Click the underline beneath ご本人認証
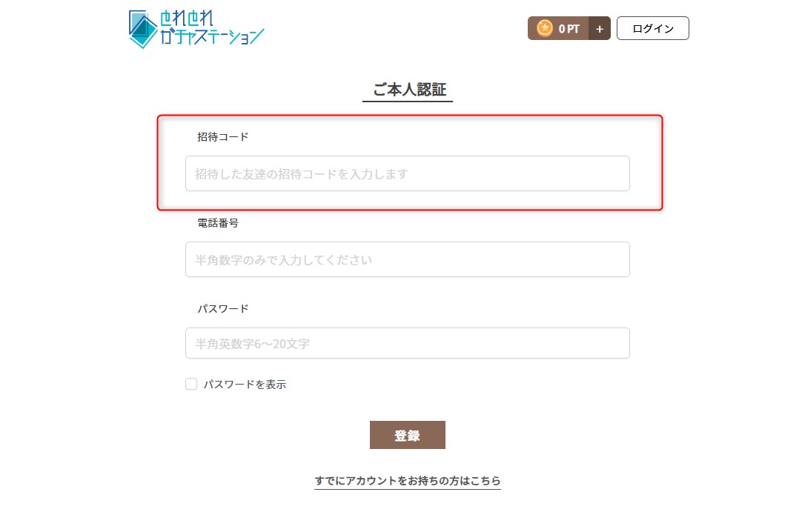The width and height of the screenshot is (802, 532). pyautogui.click(x=407, y=101)
